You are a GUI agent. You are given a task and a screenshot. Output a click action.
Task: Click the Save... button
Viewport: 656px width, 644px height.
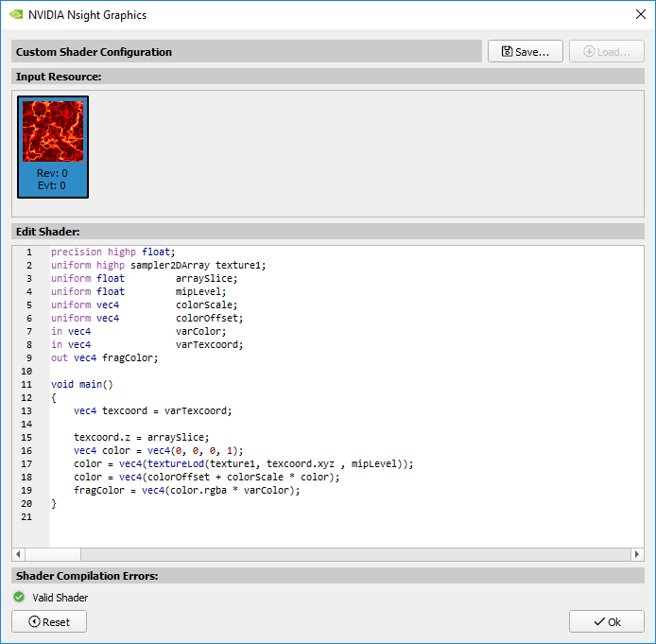pyautogui.click(x=525, y=52)
